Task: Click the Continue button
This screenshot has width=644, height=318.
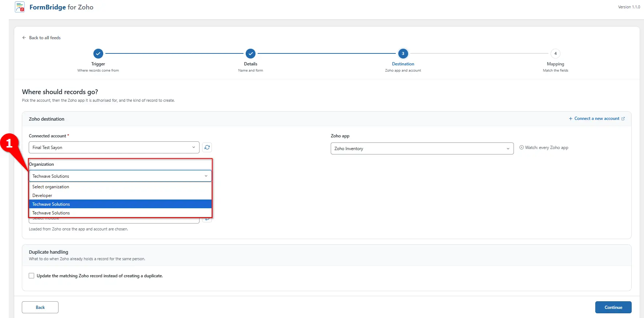Action: click(613, 307)
